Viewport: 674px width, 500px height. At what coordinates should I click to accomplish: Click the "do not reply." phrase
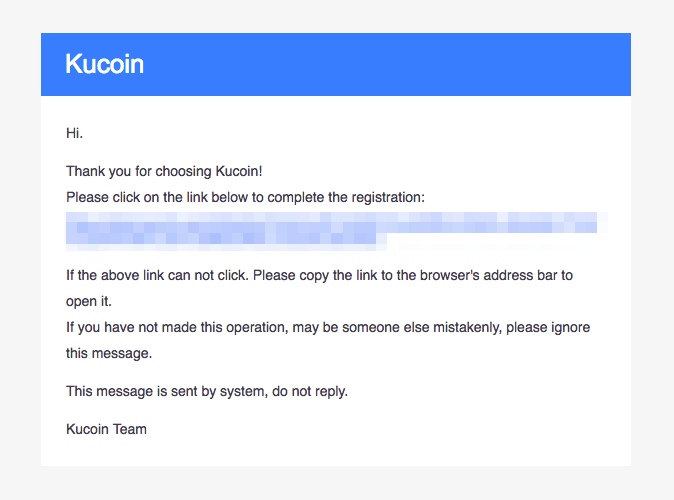[310, 391]
